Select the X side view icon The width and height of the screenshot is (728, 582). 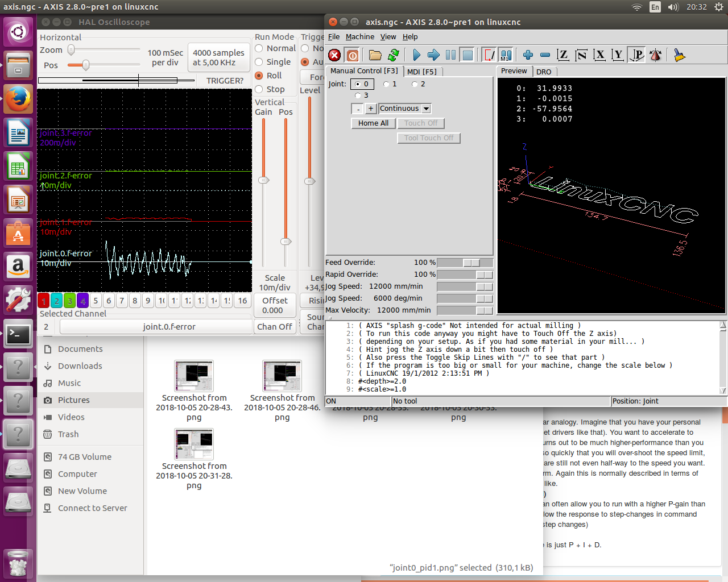[x=599, y=55]
